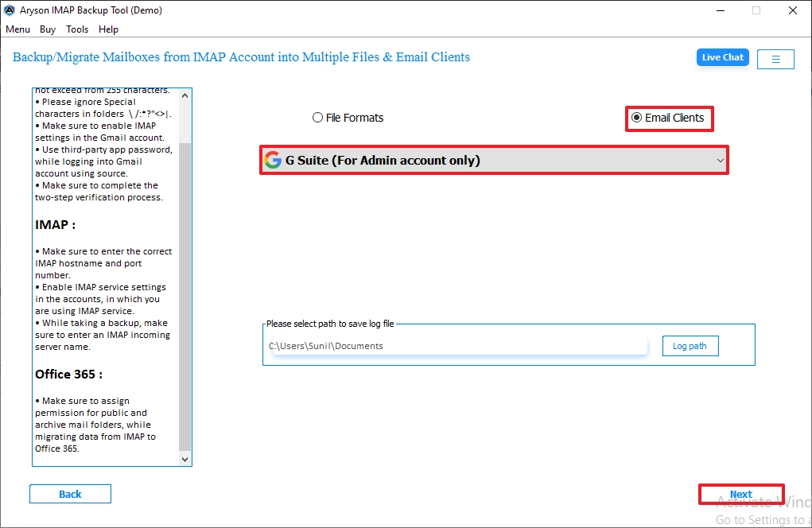
Task: Click the IMAP heading in instructions
Action: tap(55, 225)
